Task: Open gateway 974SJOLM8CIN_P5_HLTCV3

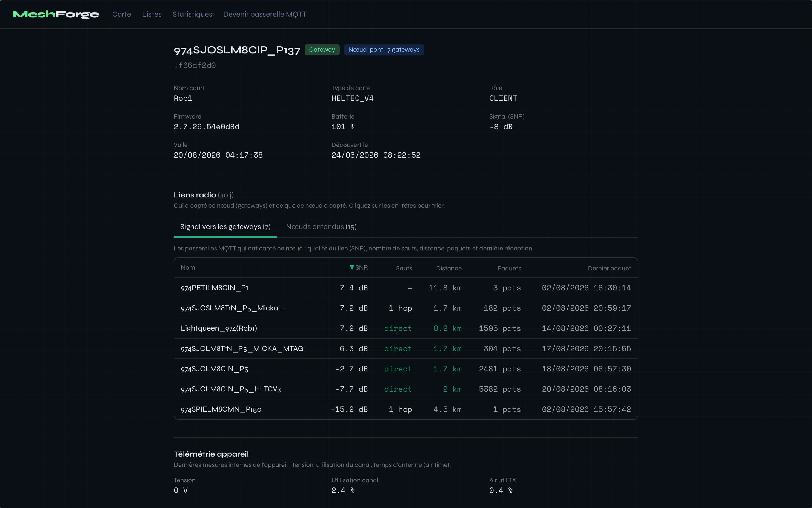Action: pyautogui.click(x=231, y=389)
